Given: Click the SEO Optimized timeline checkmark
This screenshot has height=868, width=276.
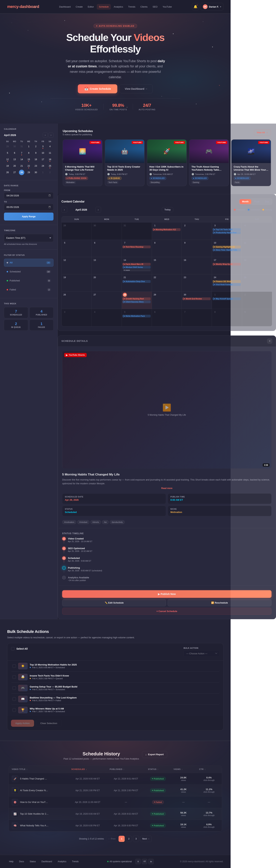Looking at the screenshot, I should pos(64,549).
